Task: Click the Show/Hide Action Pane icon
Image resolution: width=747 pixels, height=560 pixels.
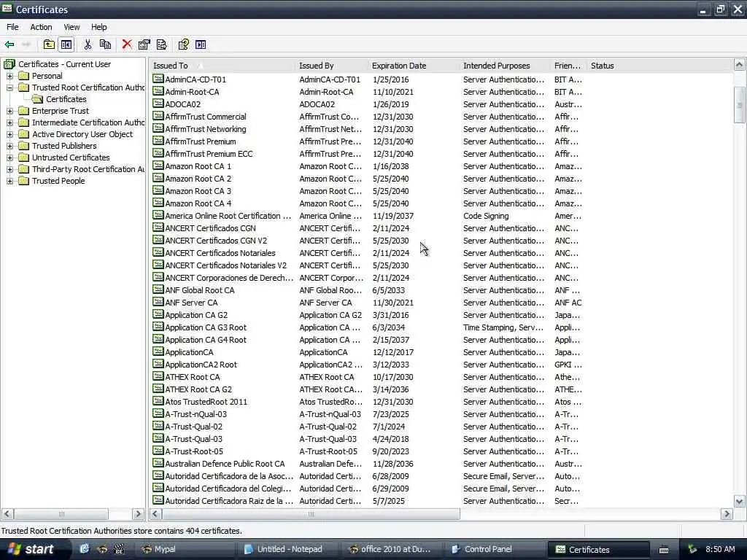Action: coord(201,44)
